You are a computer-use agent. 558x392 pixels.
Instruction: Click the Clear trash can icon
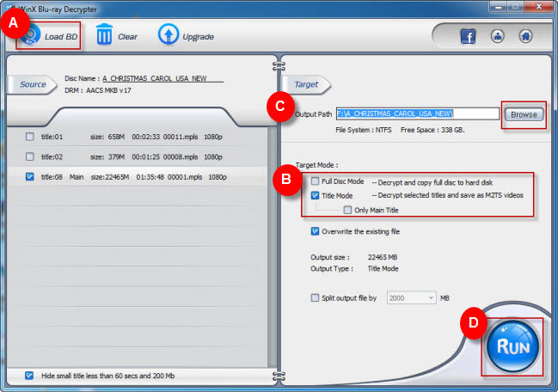(x=104, y=34)
